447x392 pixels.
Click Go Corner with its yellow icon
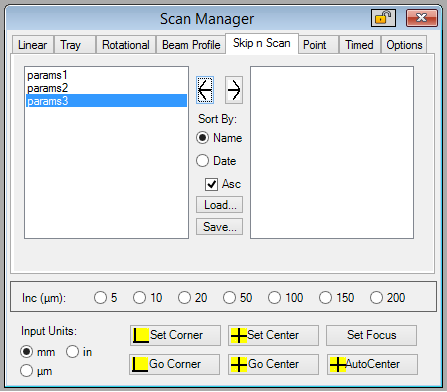pyautogui.click(x=175, y=364)
